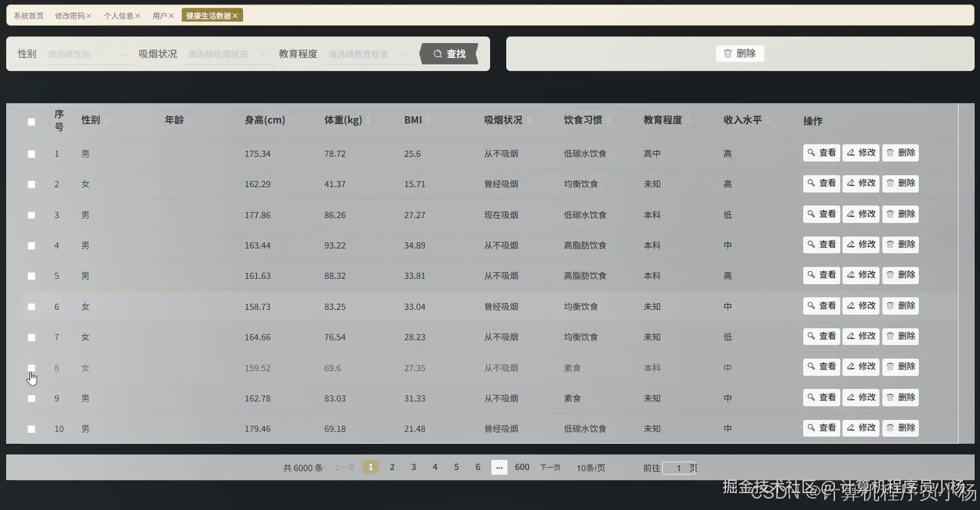This screenshot has width=980, height=510.
Task: Click 删除 for row 1
Action: [x=900, y=153]
